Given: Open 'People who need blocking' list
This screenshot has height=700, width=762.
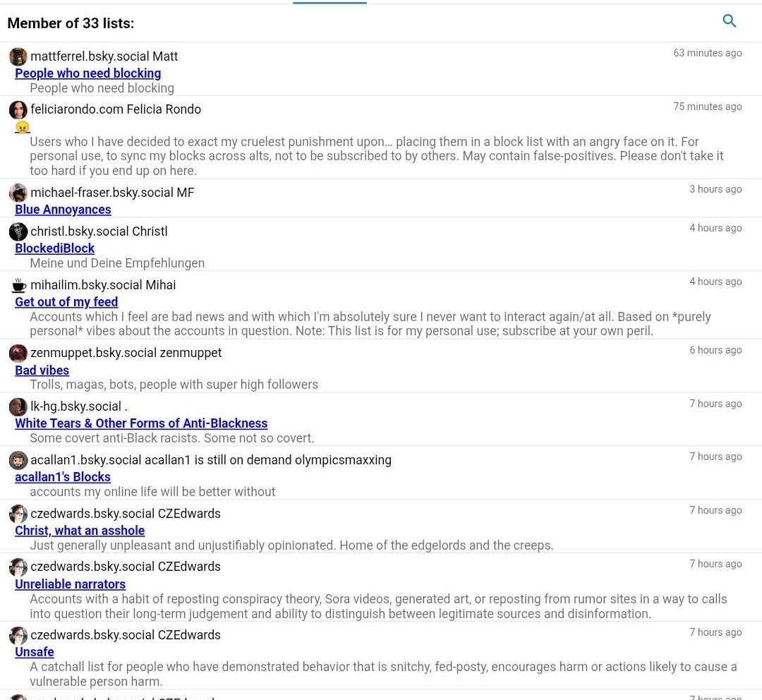Looking at the screenshot, I should pyautogui.click(x=87, y=73).
